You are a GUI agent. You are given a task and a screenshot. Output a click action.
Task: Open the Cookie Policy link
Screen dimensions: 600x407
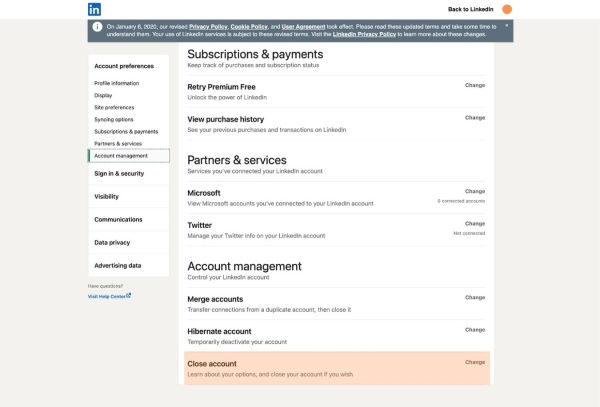click(249, 27)
